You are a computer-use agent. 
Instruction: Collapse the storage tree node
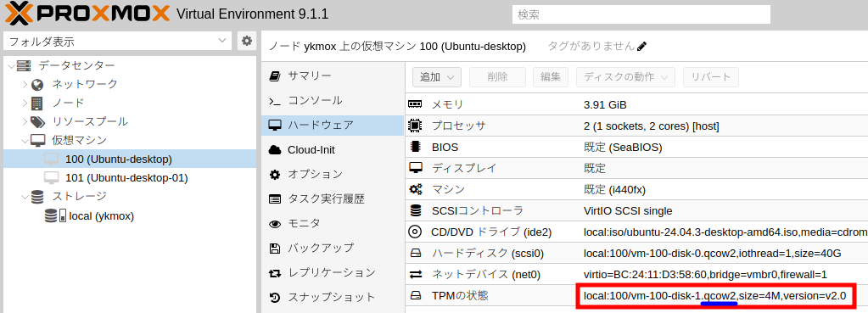tap(25, 197)
